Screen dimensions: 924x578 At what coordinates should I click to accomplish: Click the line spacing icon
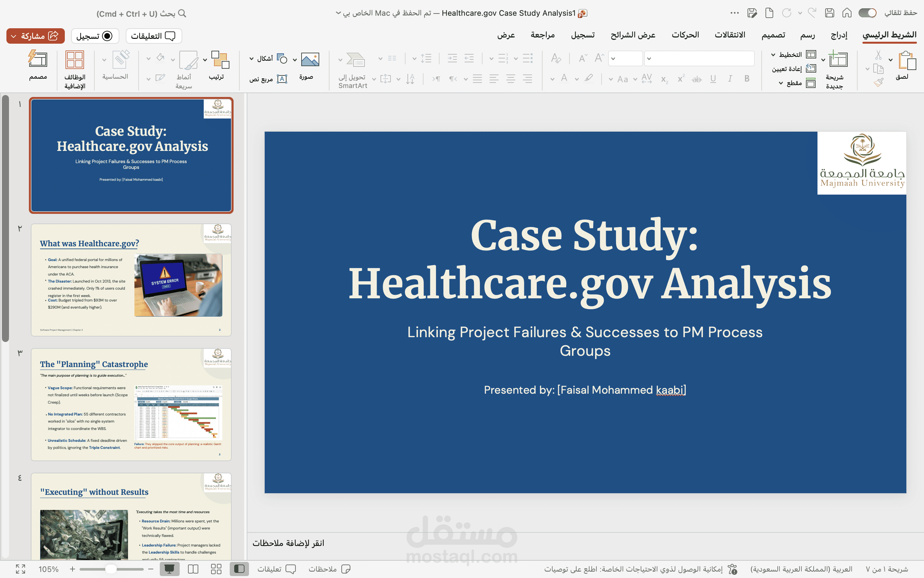pos(426,58)
